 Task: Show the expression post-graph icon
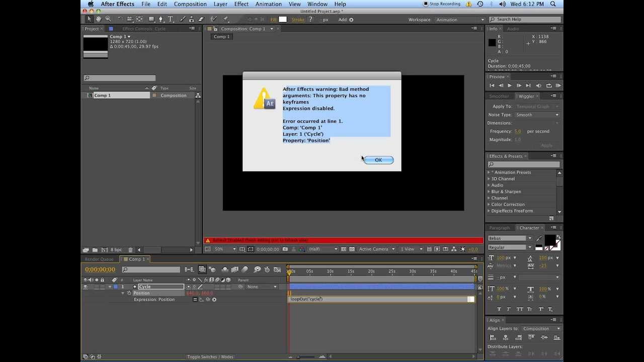201,300
